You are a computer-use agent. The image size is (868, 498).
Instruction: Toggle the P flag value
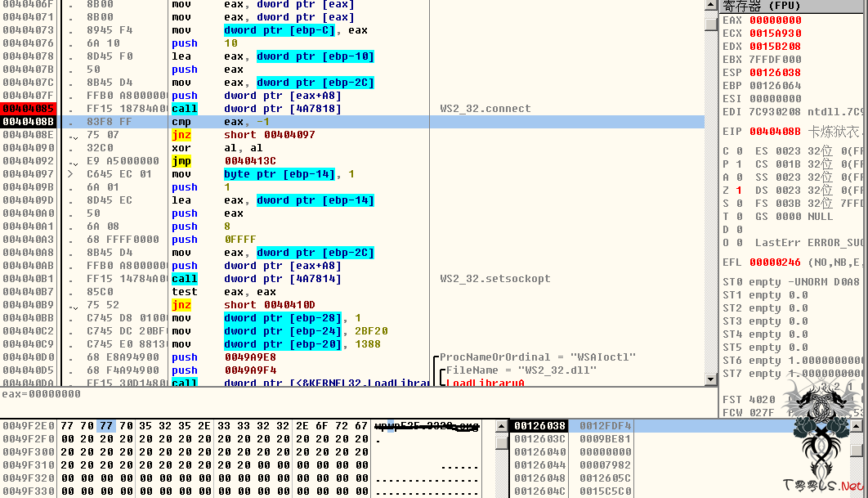pyautogui.click(x=739, y=164)
